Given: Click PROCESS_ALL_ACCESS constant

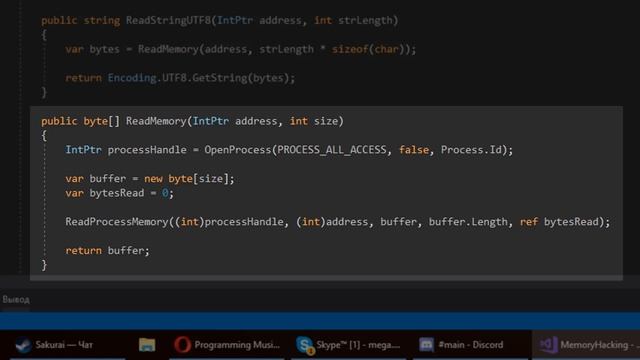Looking at the screenshot, I should pos(332,150).
